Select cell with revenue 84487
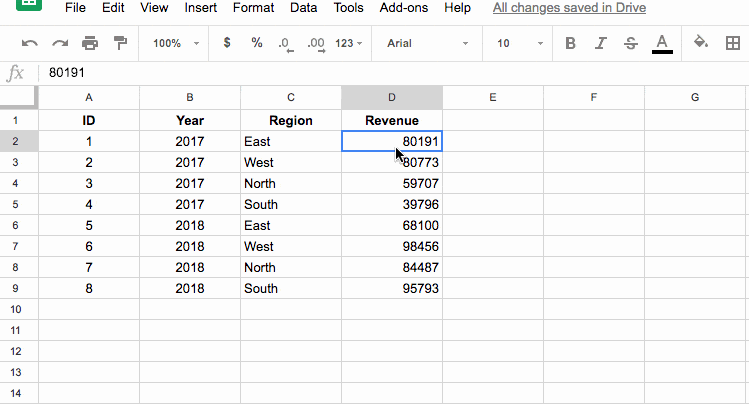749x404 pixels. pyautogui.click(x=392, y=267)
